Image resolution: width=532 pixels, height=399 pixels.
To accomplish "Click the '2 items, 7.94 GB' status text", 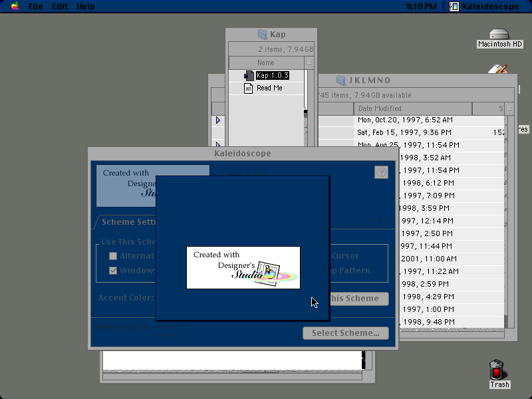I will [x=285, y=49].
